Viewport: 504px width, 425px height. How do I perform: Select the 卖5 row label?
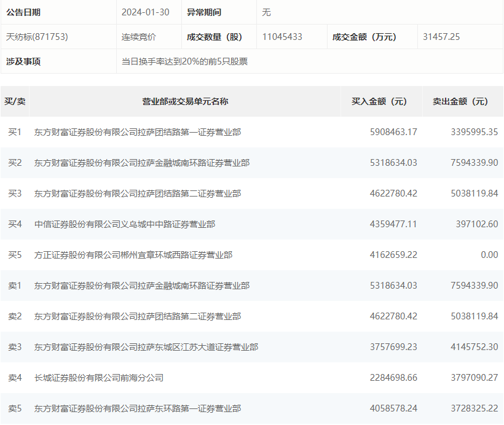point(15,408)
